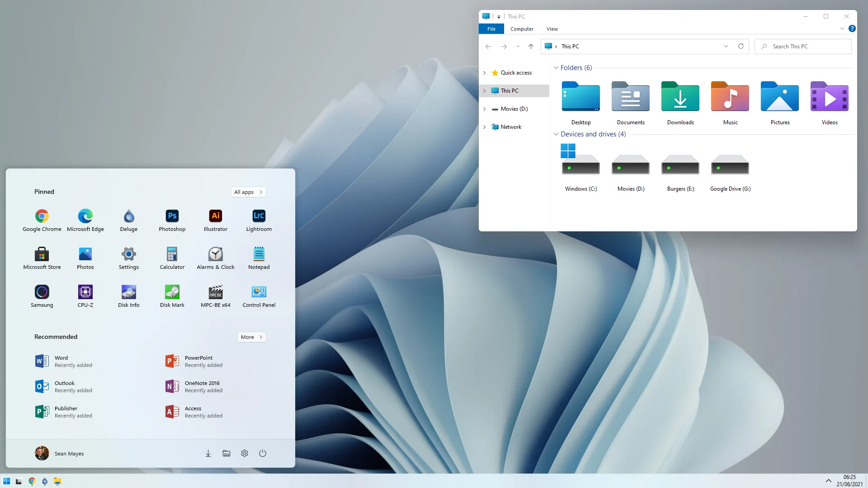Expand the Network tree node
The height and width of the screenshot is (488, 868).
click(x=485, y=127)
